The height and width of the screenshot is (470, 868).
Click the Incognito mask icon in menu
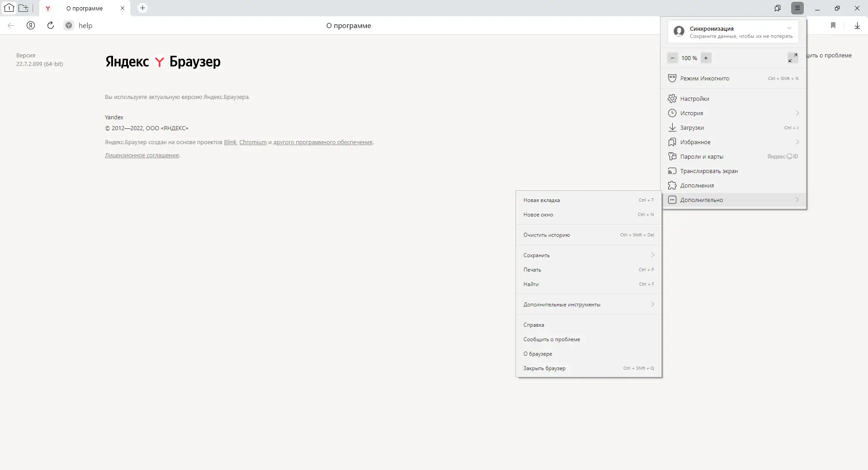[x=672, y=78]
